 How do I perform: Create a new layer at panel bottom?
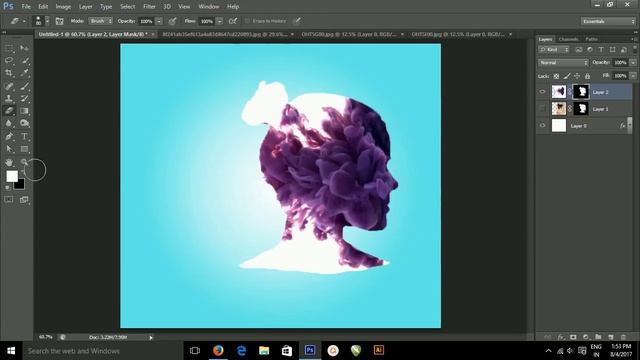coord(611,337)
